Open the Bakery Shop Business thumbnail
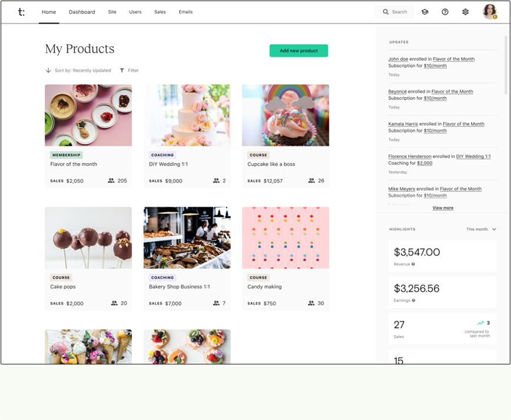 pyautogui.click(x=187, y=238)
